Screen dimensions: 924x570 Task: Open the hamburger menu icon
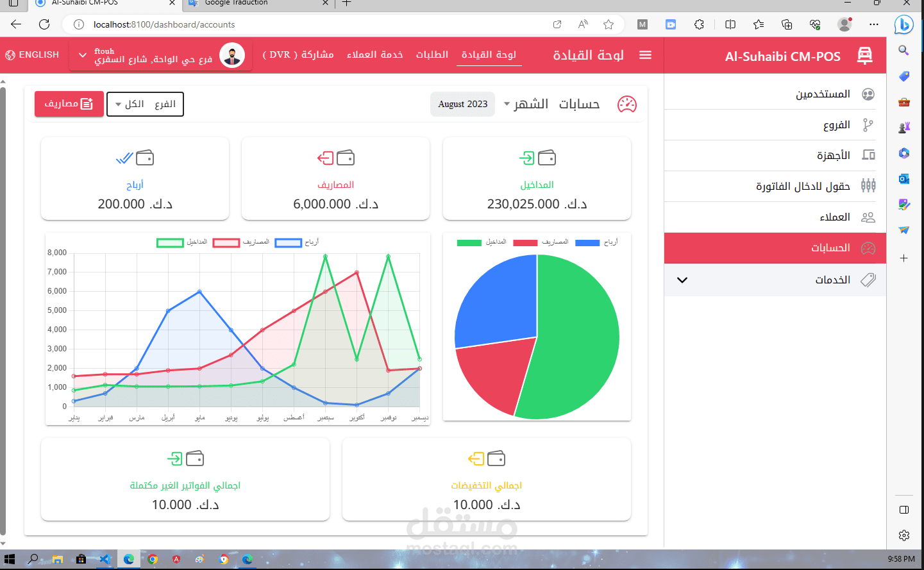coord(646,55)
